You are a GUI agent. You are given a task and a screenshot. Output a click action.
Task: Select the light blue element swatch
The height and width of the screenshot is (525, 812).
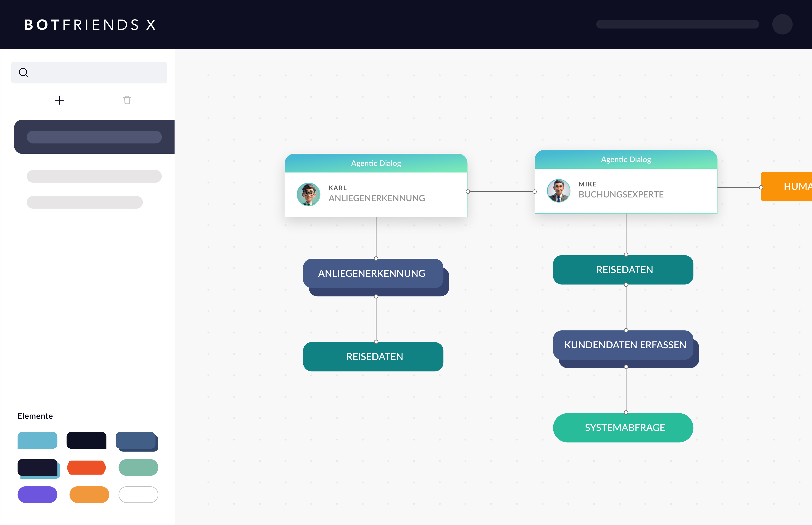tap(38, 440)
